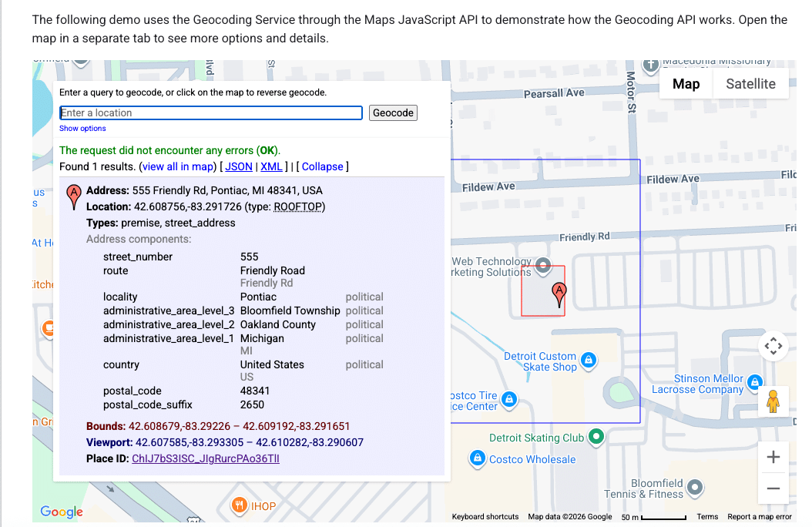
Task: Zoom out with the minus button
Action: pyautogui.click(x=773, y=488)
